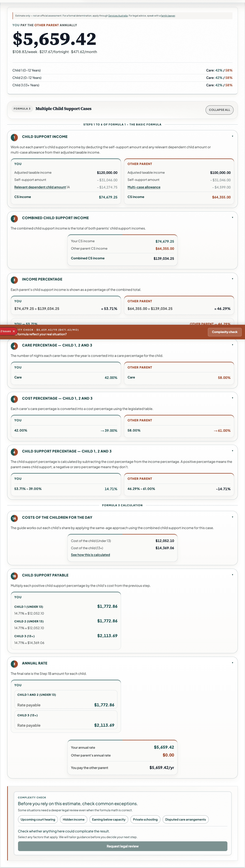The height and width of the screenshot is (868, 245).
Task: Collapse the Income Percentage section arrow
Action: click(232, 279)
